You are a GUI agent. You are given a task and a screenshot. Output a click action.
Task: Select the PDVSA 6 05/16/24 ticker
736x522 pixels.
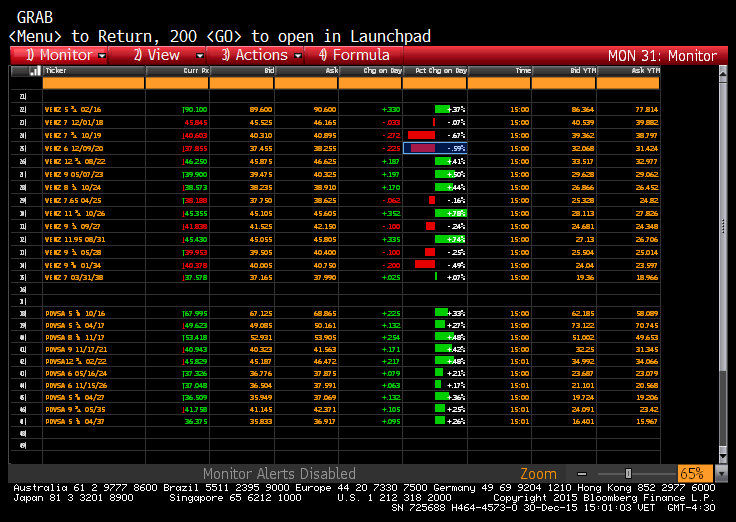(76, 374)
